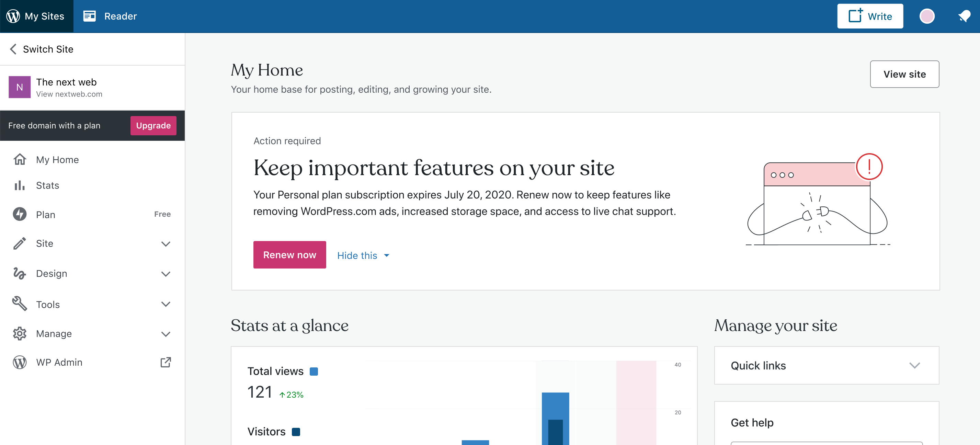Expand the Quick links panel chevron
The width and height of the screenshot is (980, 445).
coord(914,365)
